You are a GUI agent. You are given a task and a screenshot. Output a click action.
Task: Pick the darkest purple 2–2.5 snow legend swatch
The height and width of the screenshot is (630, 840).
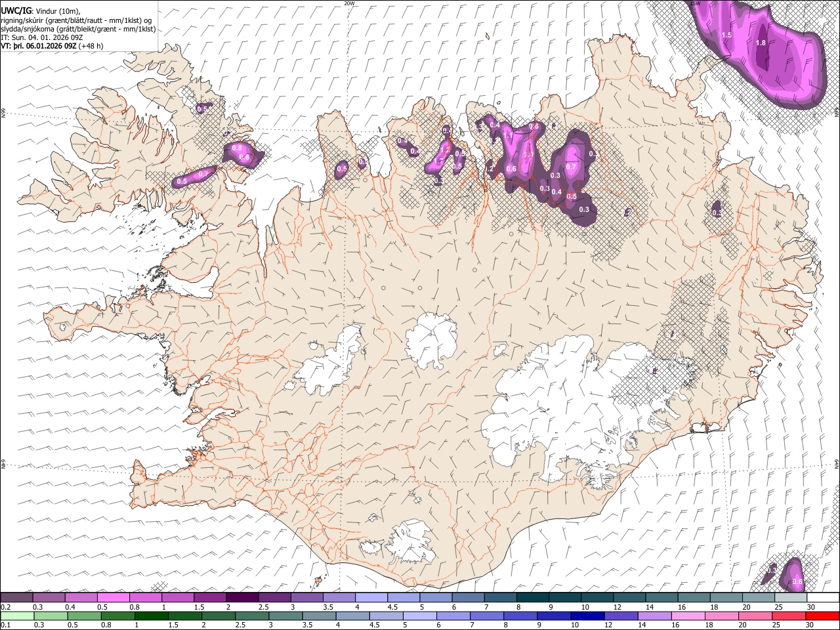coord(242,598)
